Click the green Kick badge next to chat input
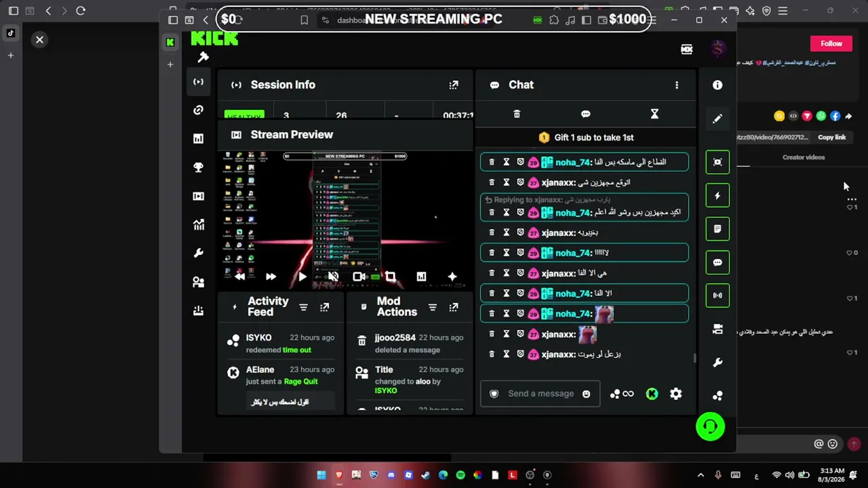This screenshot has width=868, height=488. pyautogui.click(x=652, y=394)
